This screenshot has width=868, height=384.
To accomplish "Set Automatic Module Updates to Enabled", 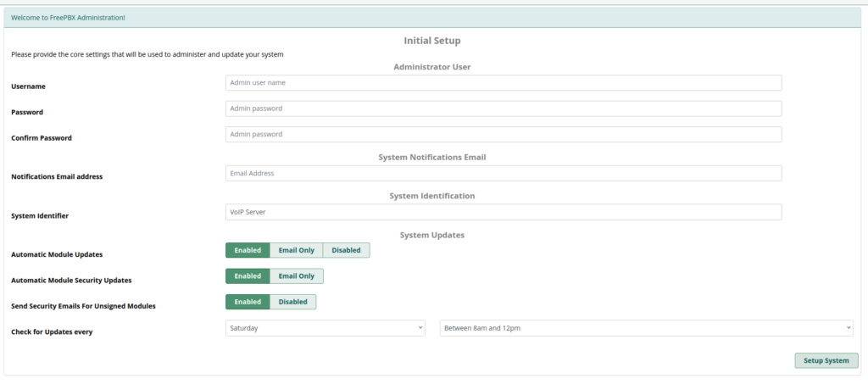I will coord(248,250).
